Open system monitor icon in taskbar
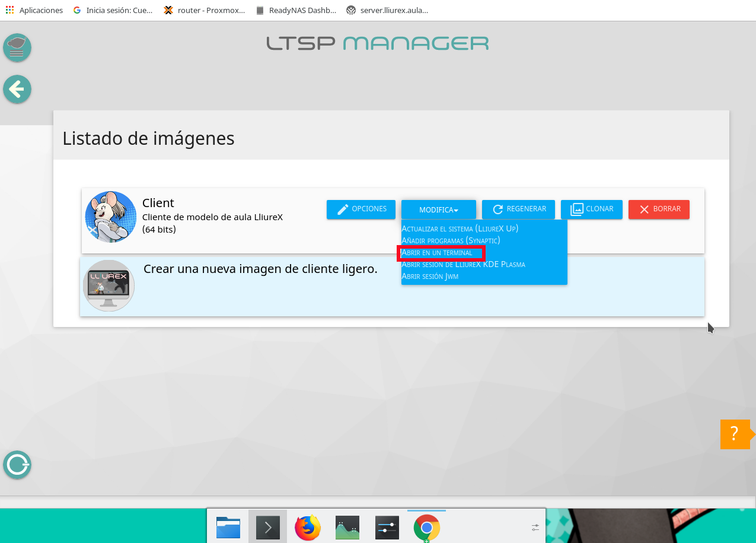The image size is (756, 543). (x=347, y=526)
